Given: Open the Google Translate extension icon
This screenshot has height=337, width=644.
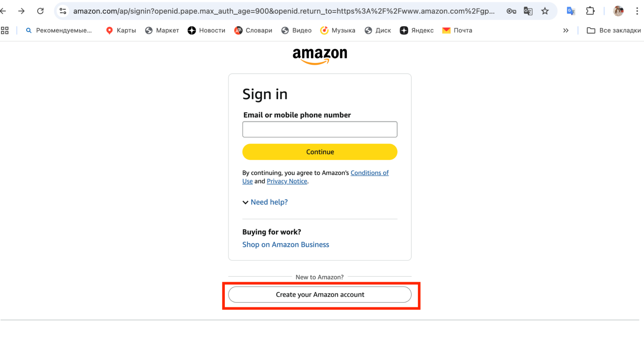Looking at the screenshot, I should click(x=571, y=11).
